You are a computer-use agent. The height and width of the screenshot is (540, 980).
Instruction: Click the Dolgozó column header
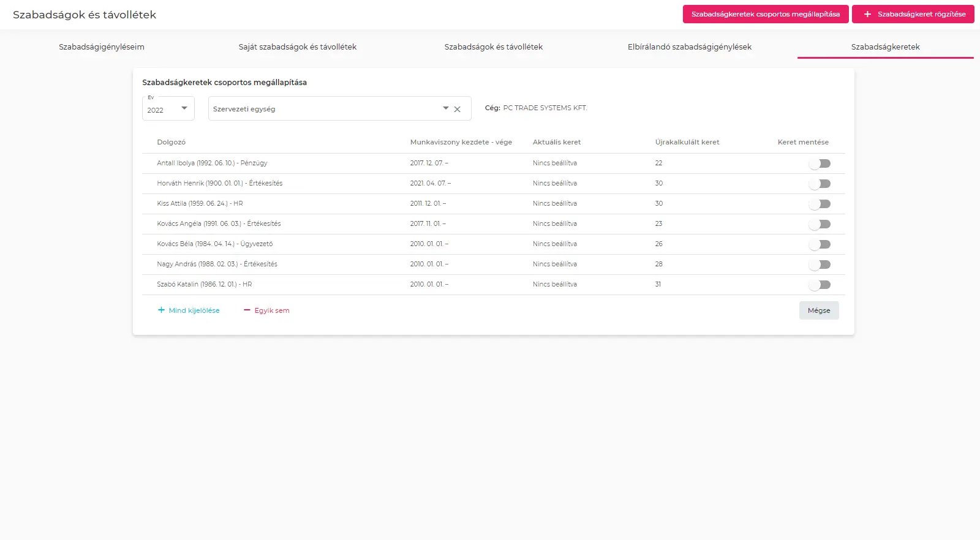pos(171,142)
